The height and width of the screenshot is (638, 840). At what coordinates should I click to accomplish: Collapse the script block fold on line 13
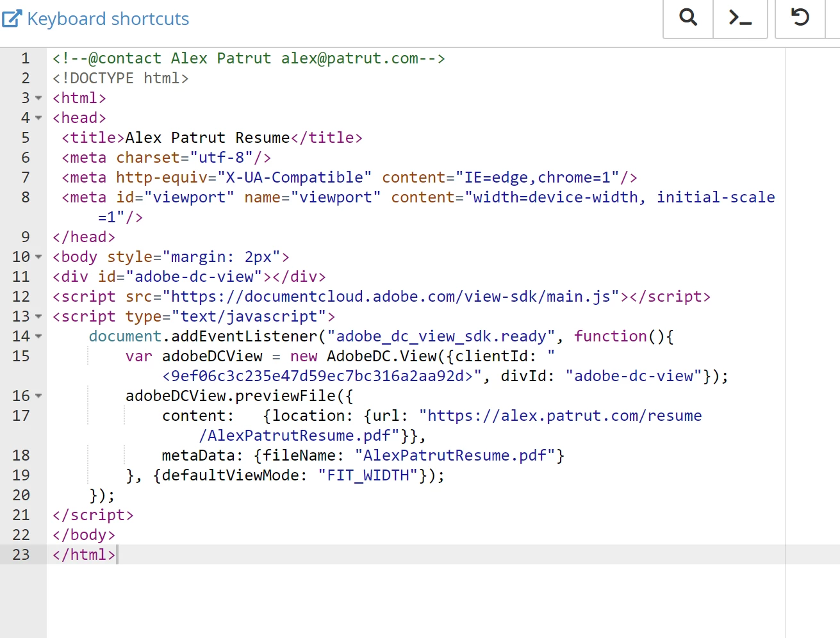coord(38,316)
